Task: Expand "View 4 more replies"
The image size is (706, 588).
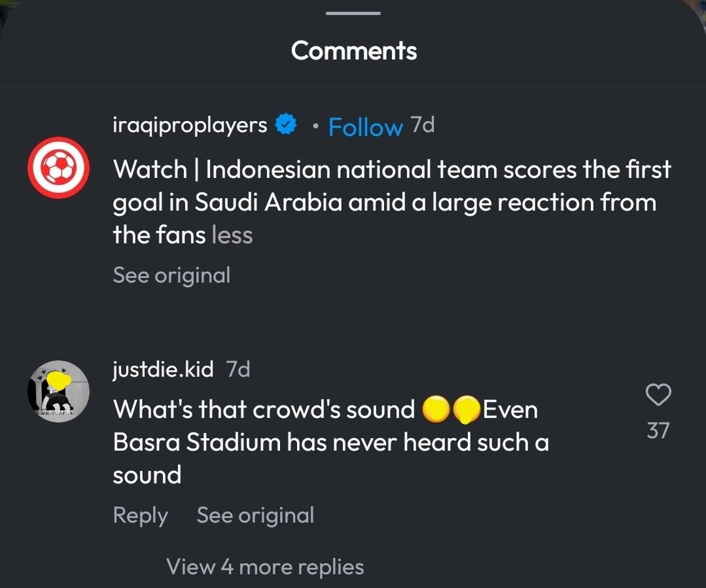Action: click(x=265, y=566)
